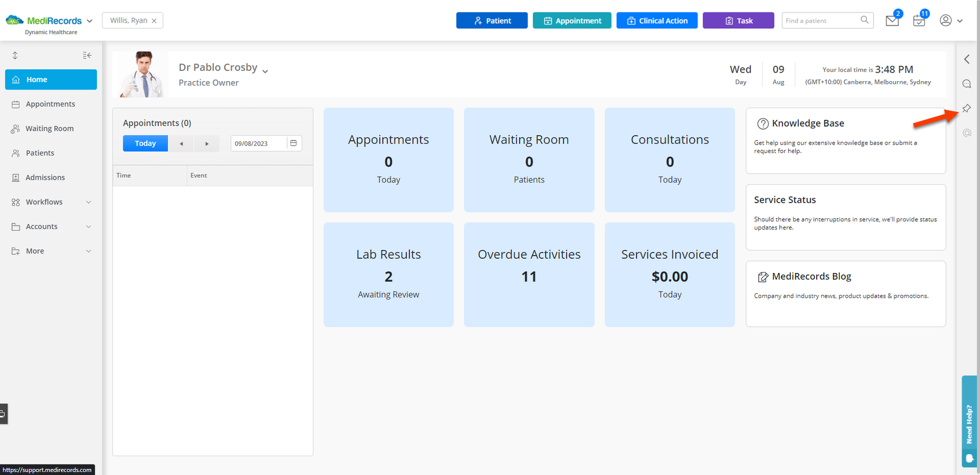Open the user account profile icon
The image size is (980, 475).
pyautogui.click(x=946, y=20)
